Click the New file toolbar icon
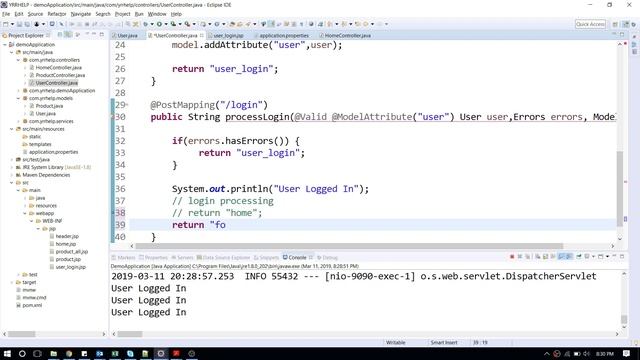Viewport: 640px width, 360px height. coord(6,24)
